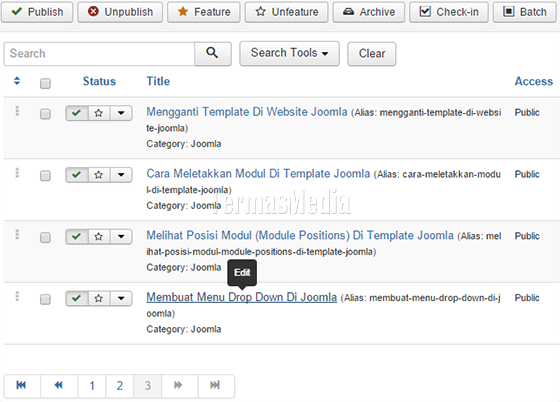
Task: Click drag handle of Mengganti Template row
Action: coord(17,111)
